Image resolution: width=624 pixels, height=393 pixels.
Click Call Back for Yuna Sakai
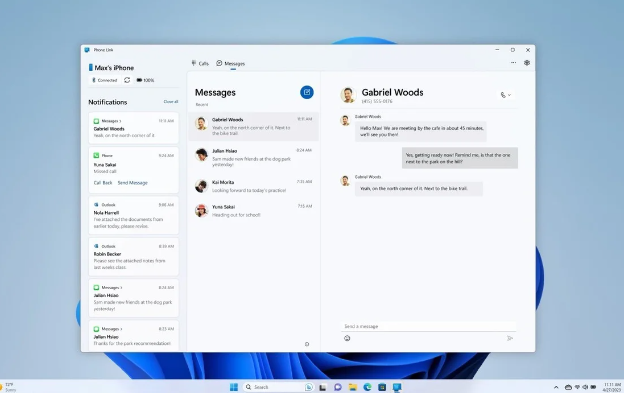click(x=103, y=183)
